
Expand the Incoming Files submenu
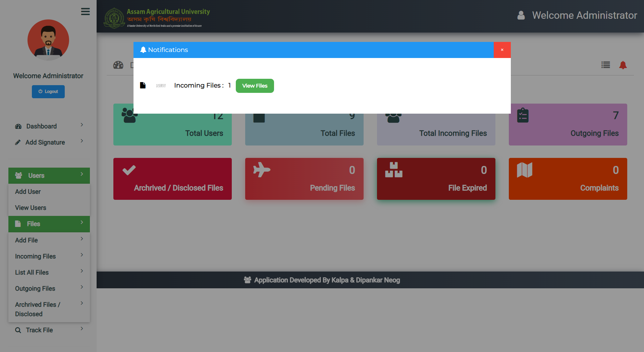49,256
